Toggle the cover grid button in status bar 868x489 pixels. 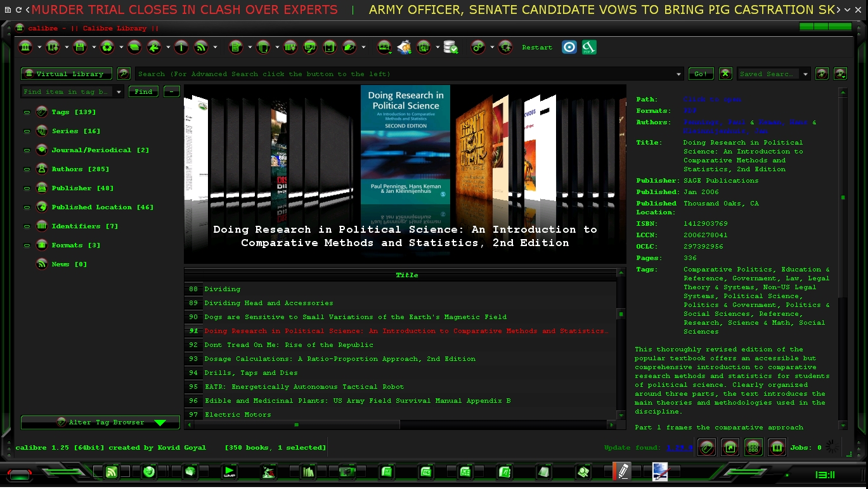tap(753, 447)
